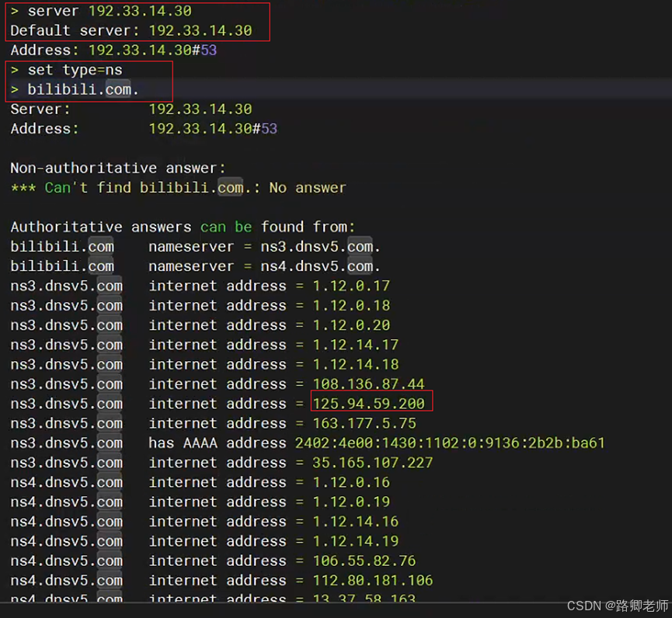Screen dimensions: 672x618
Task: Click IP address 106.55.82.76
Action: [364, 561]
